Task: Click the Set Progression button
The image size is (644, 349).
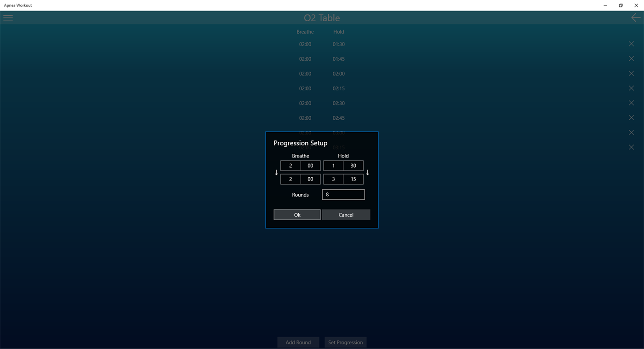Action: tap(345, 342)
